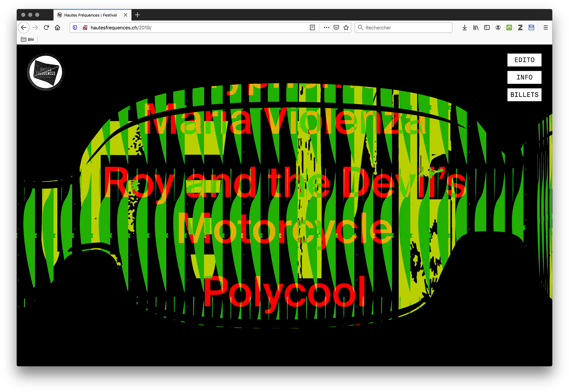The height and width of the screenshot is (392, 569).
Task: Open the Firefox account menu
Action: pos(498,28)
